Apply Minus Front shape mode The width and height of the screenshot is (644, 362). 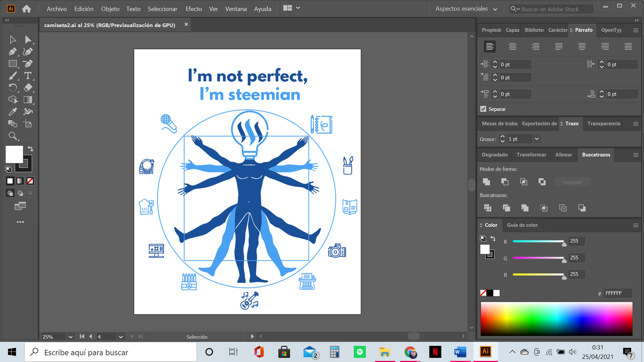click(505, 182)
